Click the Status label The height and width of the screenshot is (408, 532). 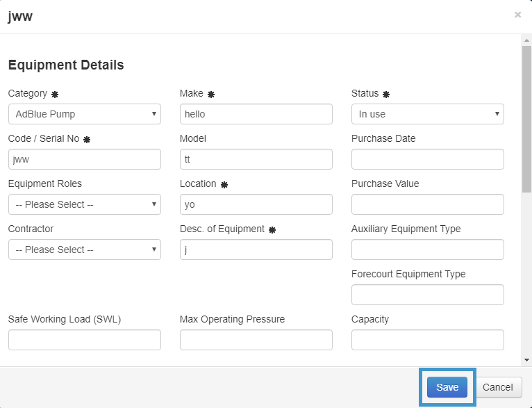pyautogui.click(x=365, y=93)
